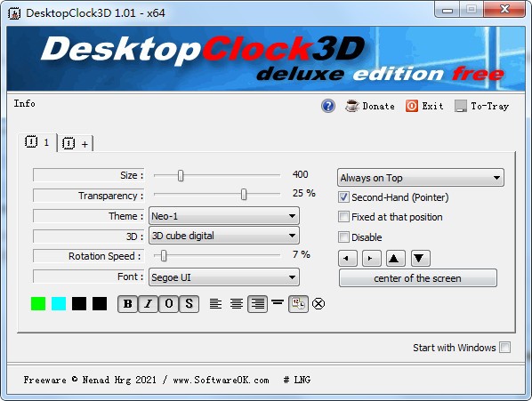
Task: Uncheck Second-Hand (Pointer) checkbox
Action: pos(343,197)
